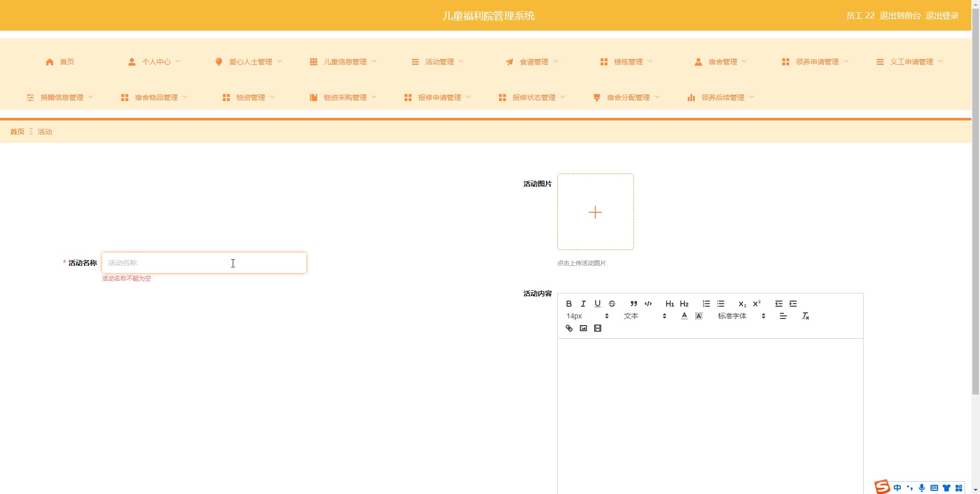Apply Heading 1 (H1) style
The height and width of the screenshot is (494, 980).
point(670,304)
